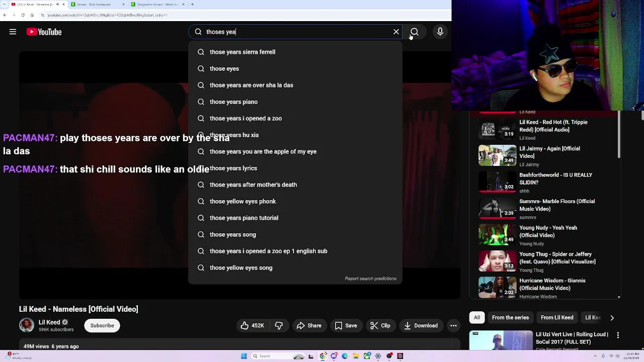Open the YouTube hamburger guide menu
644x362 pixels.
13,32
